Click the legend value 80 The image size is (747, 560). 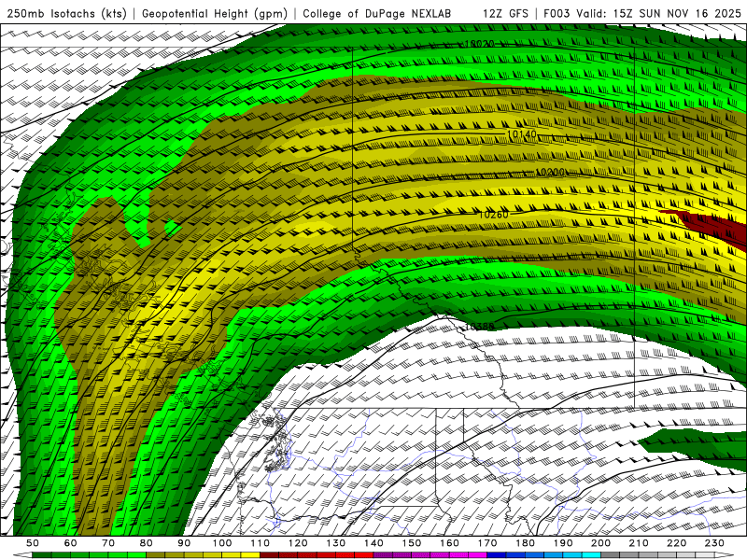(147, 543)
